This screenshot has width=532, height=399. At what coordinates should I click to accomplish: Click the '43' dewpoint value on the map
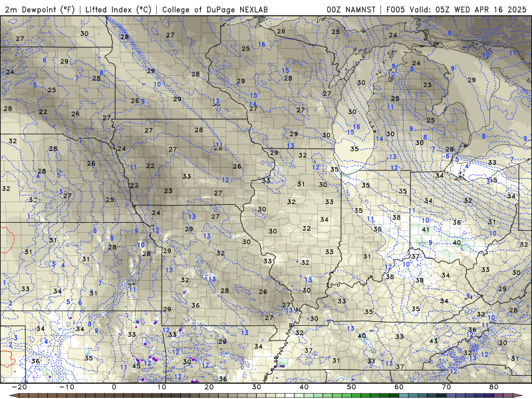(434, 341)
